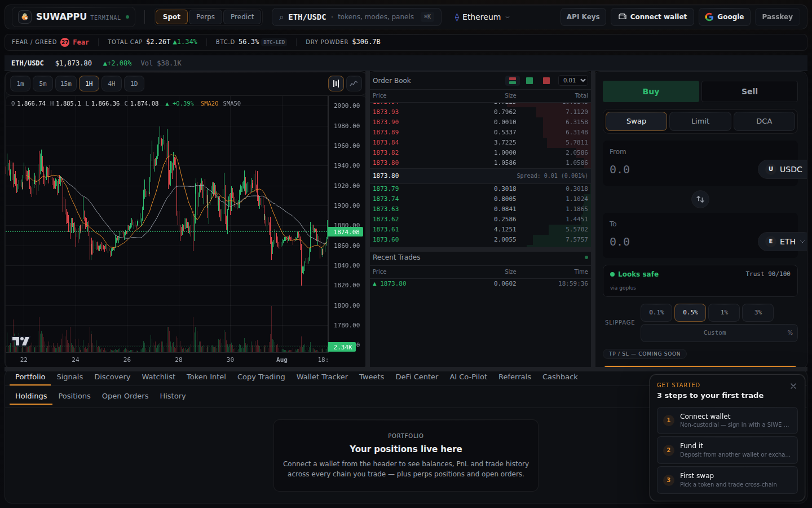The width and height of the screenshot is (812, 508).
Task: Set slippage to 0.5%
Action: point(690,313)
